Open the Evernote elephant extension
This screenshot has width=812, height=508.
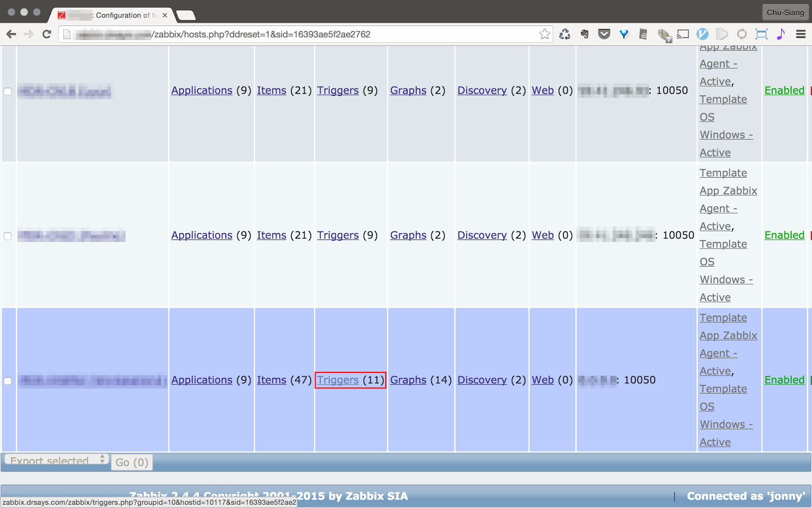(585, 34)
